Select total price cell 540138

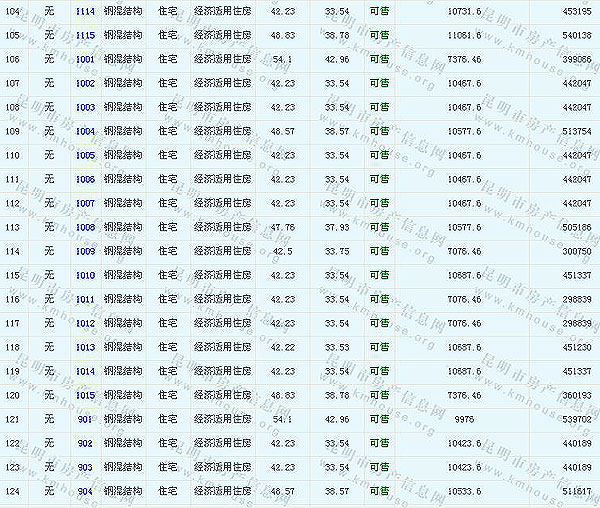576,35
